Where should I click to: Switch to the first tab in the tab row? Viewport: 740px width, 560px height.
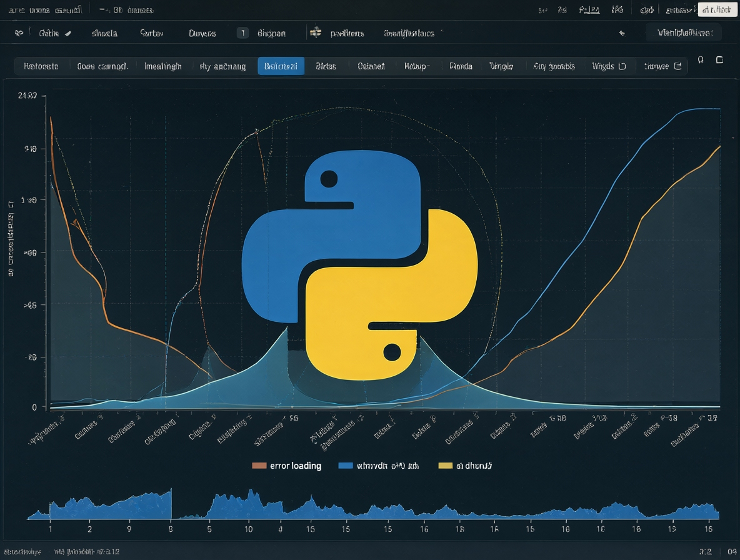click(x=41, y=66)
